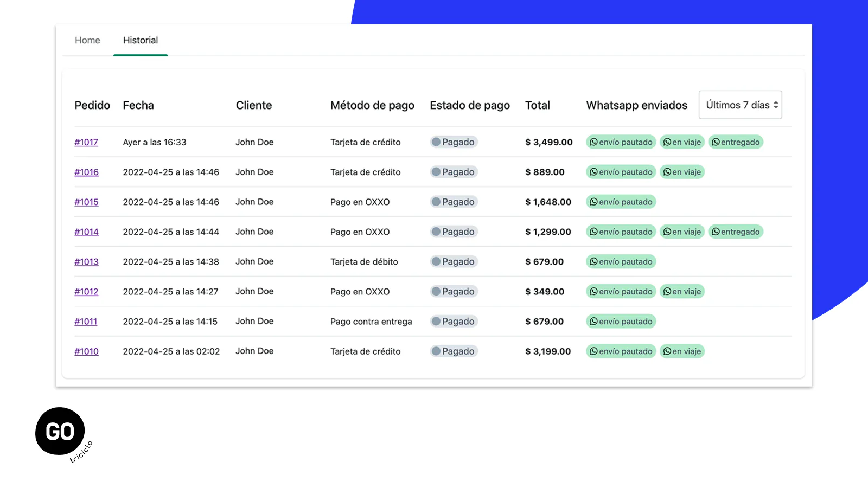Image resolution: width=868 pixels, height=488 pixels.
Task: Click WhatsApp 'en viaje' badge for order #1014
Action: pos(682,232)
